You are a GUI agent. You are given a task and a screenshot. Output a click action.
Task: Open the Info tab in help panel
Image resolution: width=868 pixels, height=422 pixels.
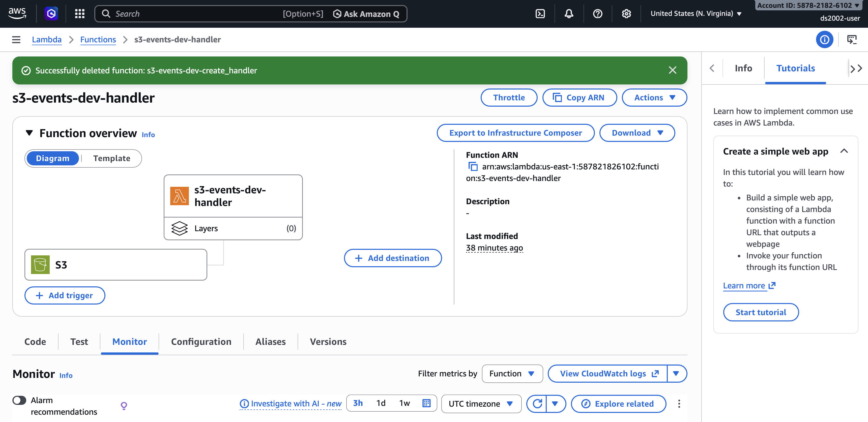pos(743,68)
